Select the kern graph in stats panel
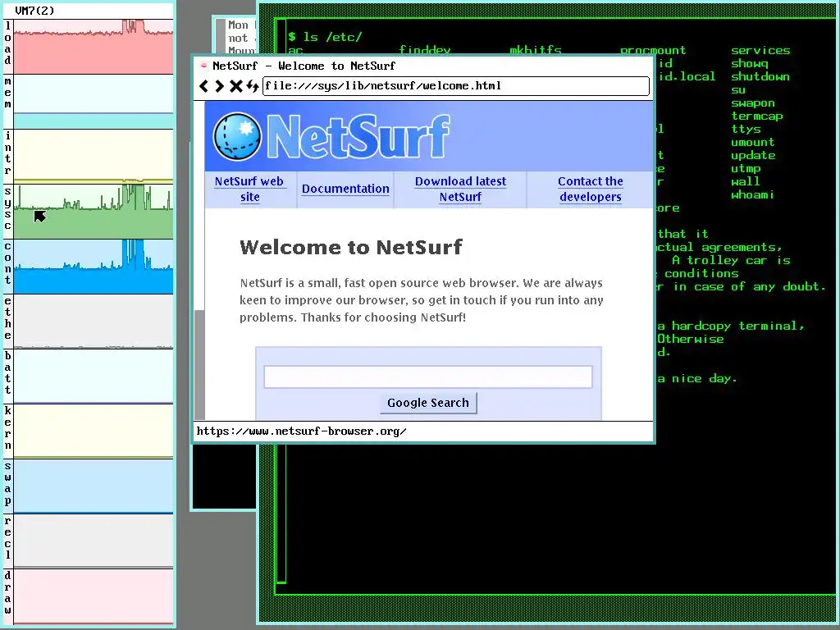840x630 pixels. 94,431
